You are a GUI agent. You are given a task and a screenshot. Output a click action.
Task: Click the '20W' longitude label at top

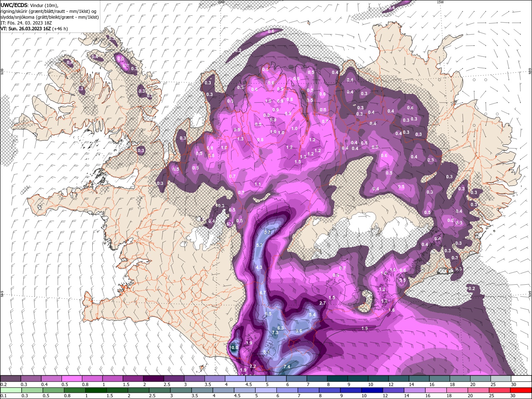221,2
